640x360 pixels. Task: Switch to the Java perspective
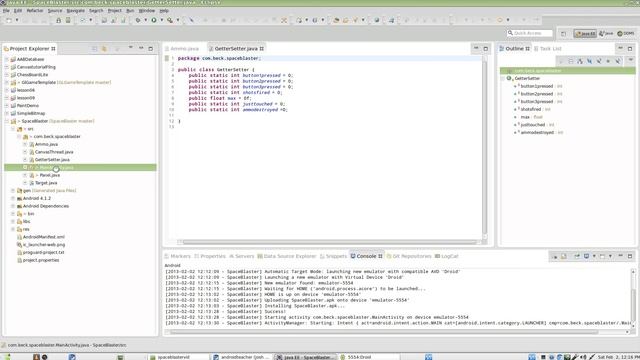[x=606, y=33]
